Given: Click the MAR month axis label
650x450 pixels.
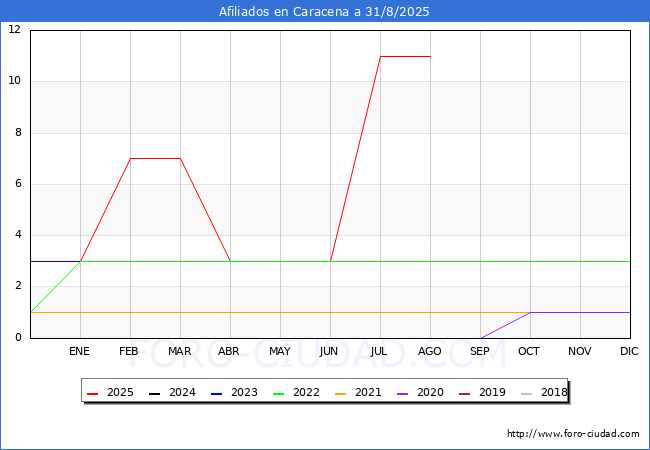Looking at the screenshot, I should pos(179,351).
